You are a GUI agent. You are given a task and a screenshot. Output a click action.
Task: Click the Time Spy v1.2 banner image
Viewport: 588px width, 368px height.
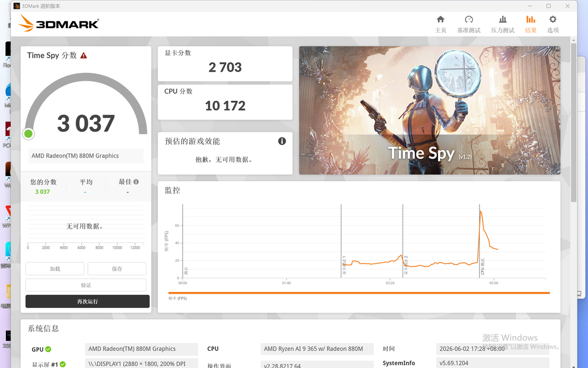[x=429, y=111]
